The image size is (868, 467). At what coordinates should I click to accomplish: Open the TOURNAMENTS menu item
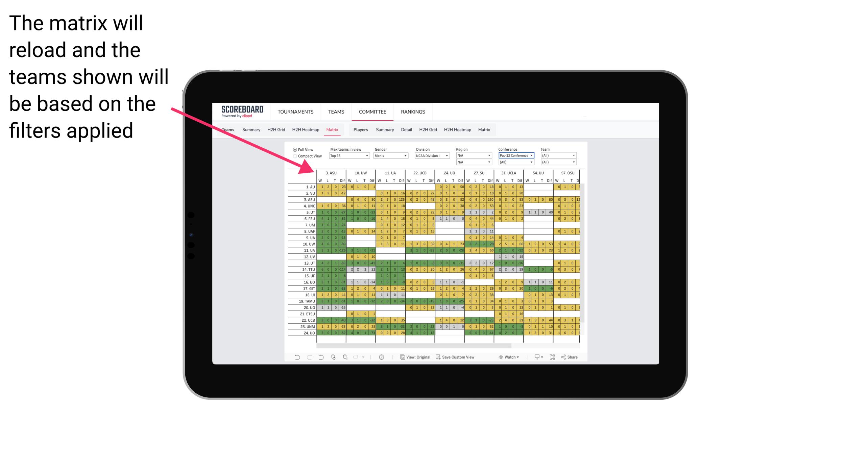(x=295, y=112)
